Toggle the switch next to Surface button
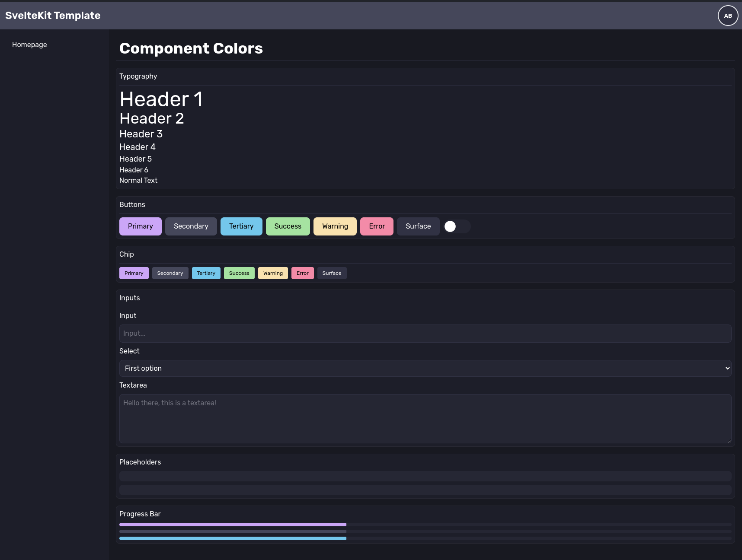The image size is (742, 560). (457, 226)
